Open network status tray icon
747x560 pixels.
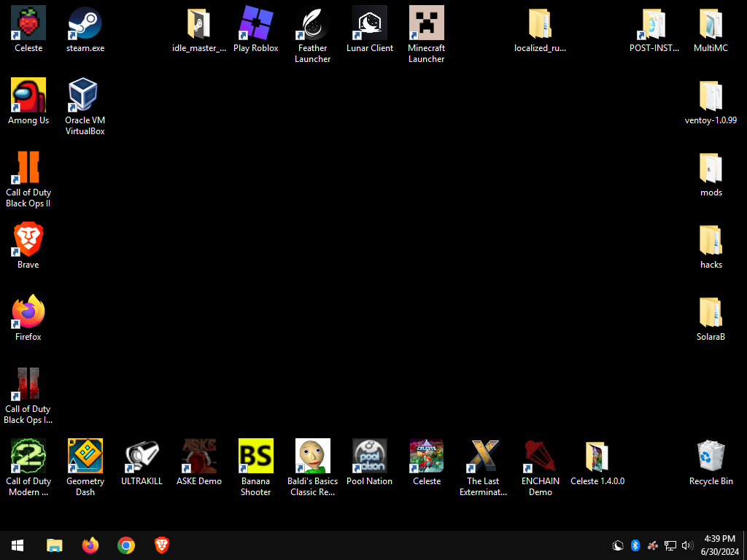coord(670,545)
